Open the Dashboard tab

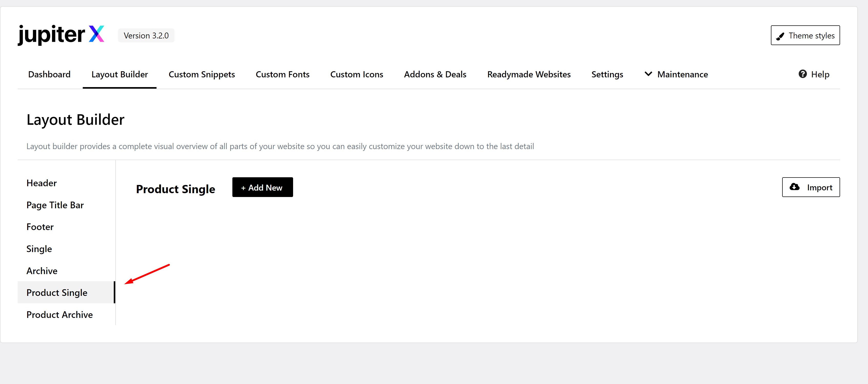click(x=49, y=74)
